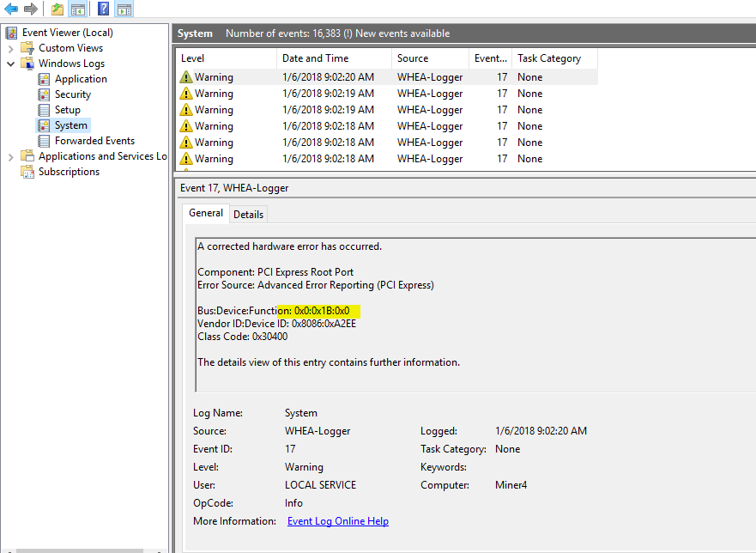
Task: Select the 9:02:19 AM warning row icon
Action: 186,94
